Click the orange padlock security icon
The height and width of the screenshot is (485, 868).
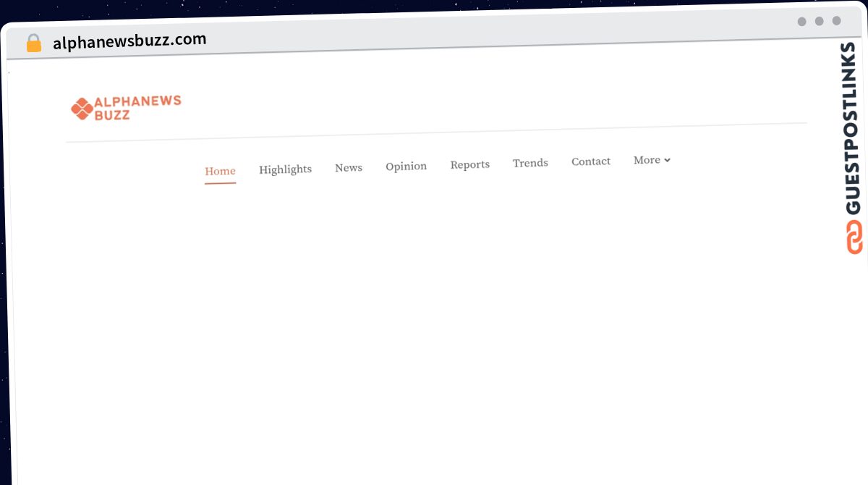[33, 43]
